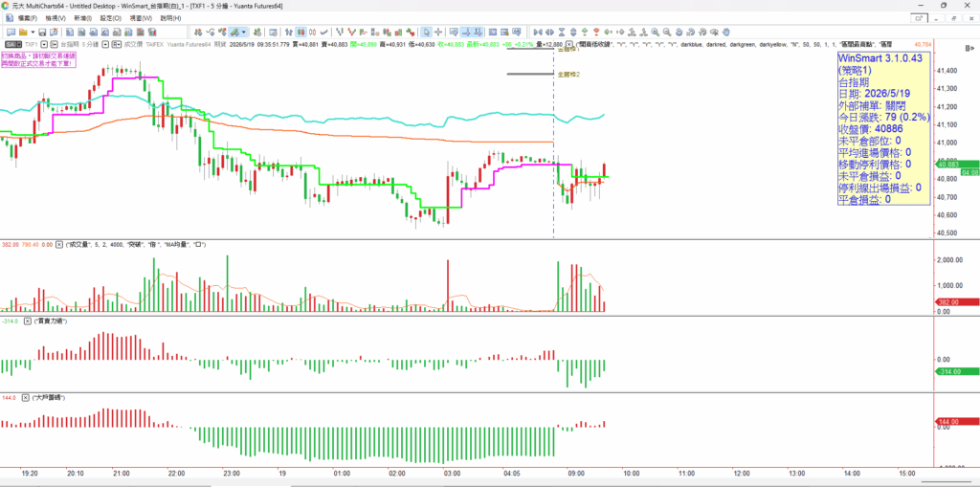Click the hourglass toolbar icon
The image size is (980, 487).
(x=562, y=32)
